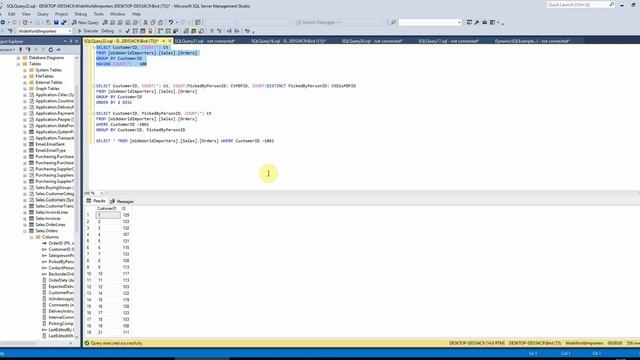Select the FileTables folder in tree
The width and height of the screenshot is (640, 360).
(x=44, y=76)
